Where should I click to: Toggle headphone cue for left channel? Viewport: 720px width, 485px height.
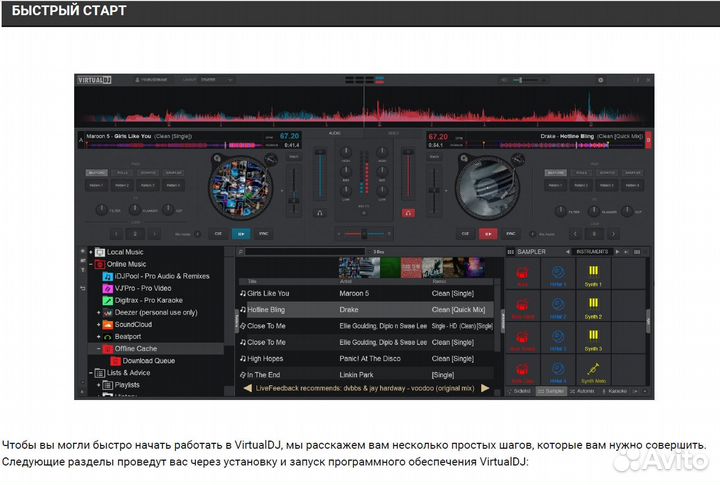320,213
